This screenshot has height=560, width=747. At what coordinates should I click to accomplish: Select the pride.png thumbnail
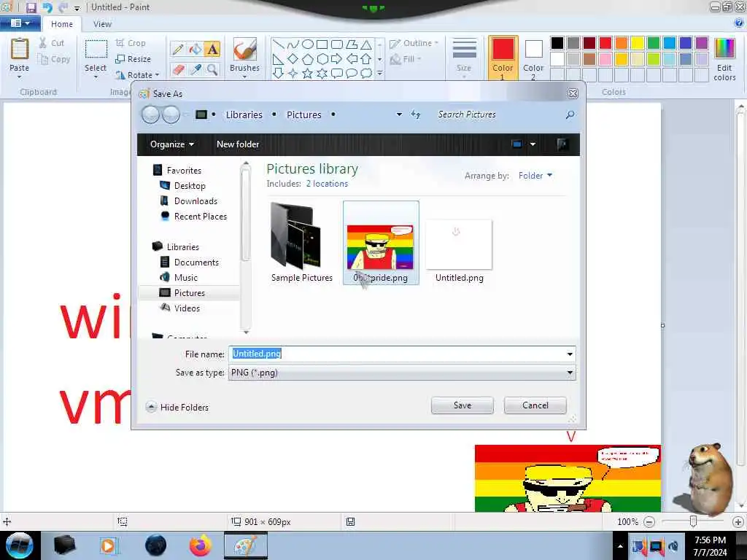tap(381, 243)
